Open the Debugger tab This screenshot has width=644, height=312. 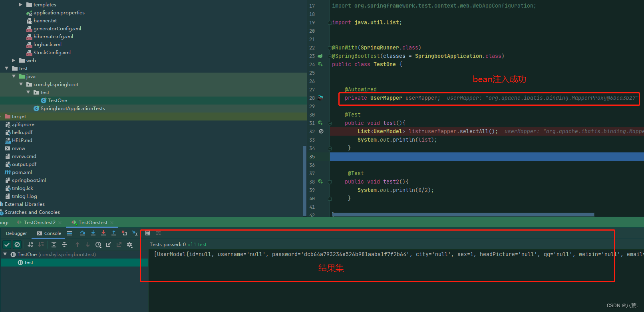point(16,233)
